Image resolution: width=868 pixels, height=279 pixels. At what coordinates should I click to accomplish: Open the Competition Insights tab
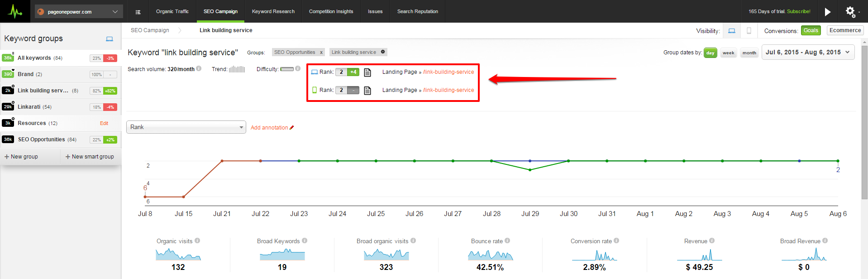pos(331,12)
